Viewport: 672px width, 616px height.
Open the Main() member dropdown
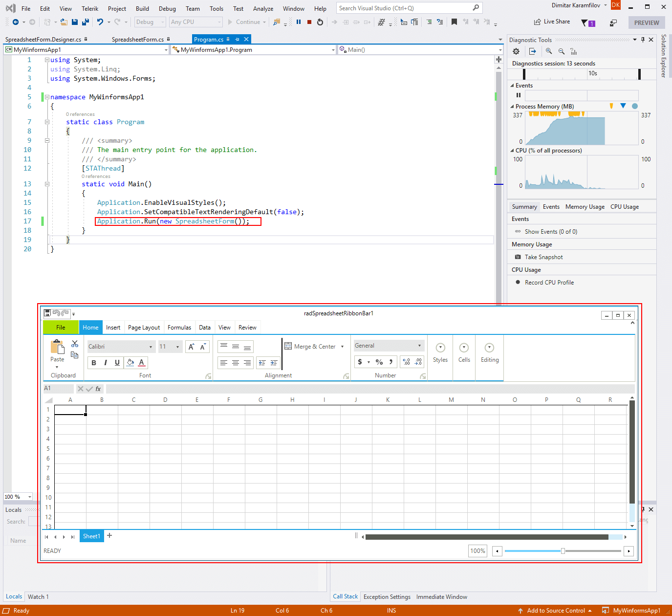[420, 50]
